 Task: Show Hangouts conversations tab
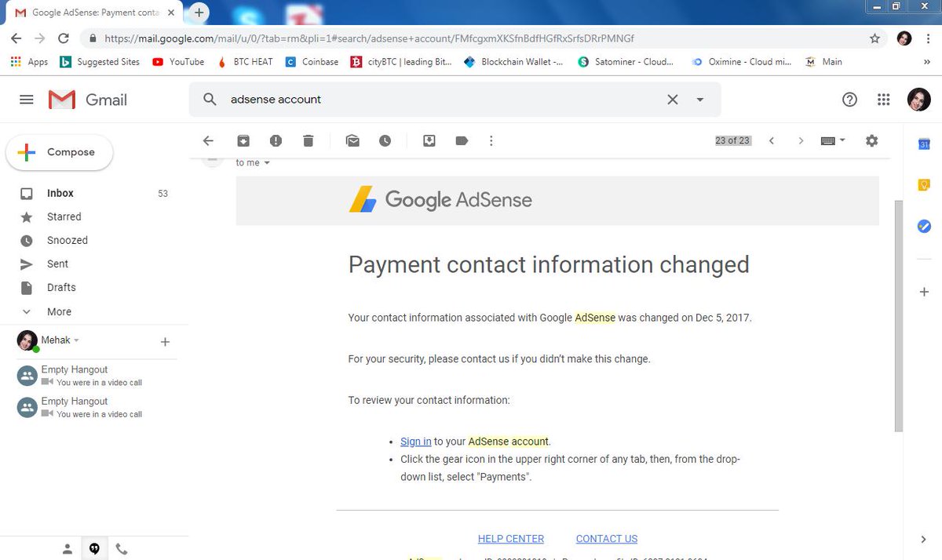94,549
